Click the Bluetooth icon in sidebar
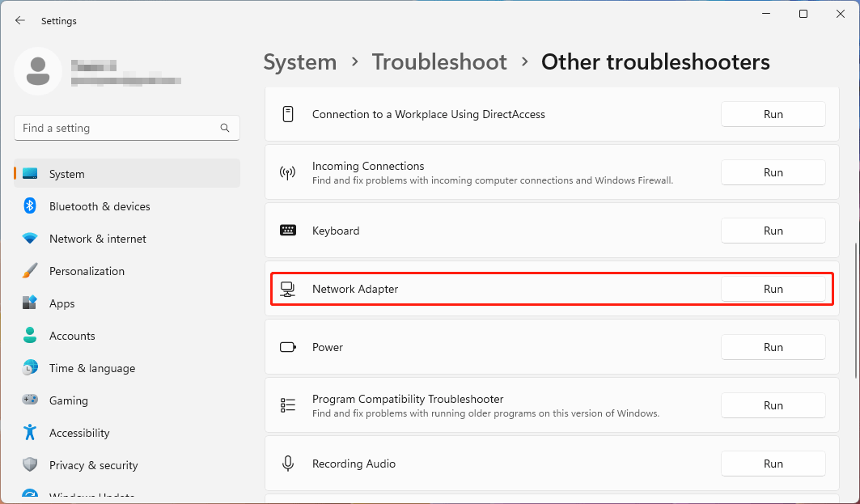The image size is (860, 504). pos(30,206)
